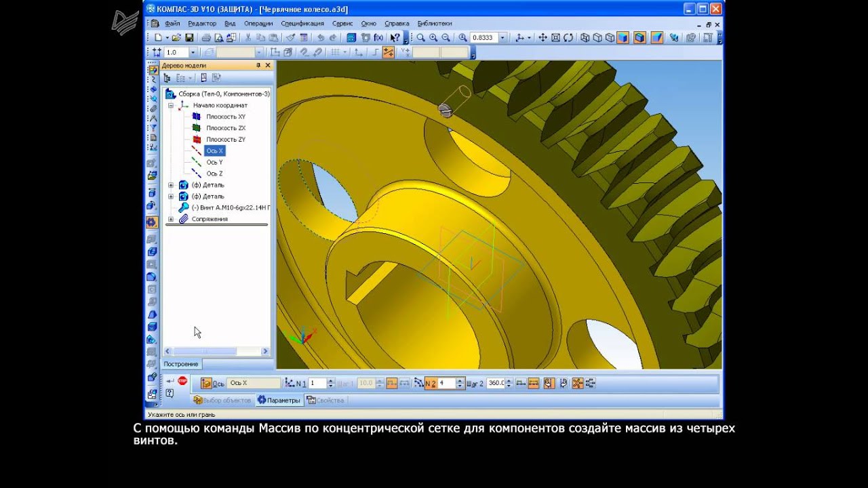Select Ось Z in model tree
The image size is (868, 488).
pos(214,174)
